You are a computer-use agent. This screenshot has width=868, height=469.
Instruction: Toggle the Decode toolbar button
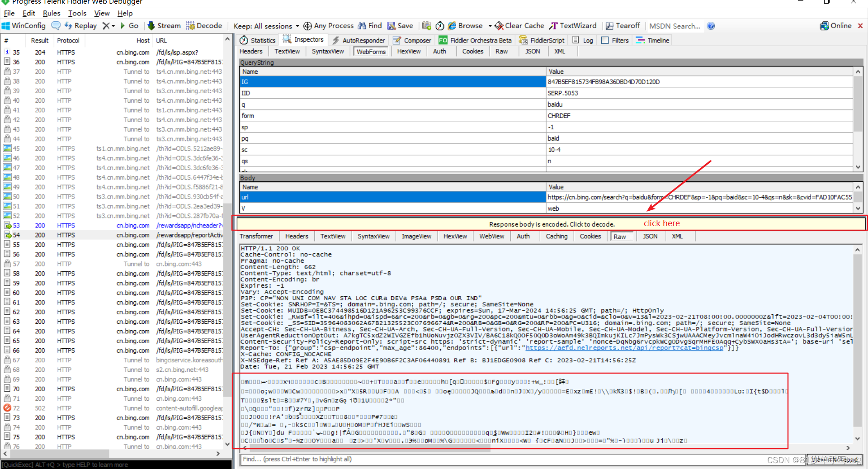click(x=204, y=26)
